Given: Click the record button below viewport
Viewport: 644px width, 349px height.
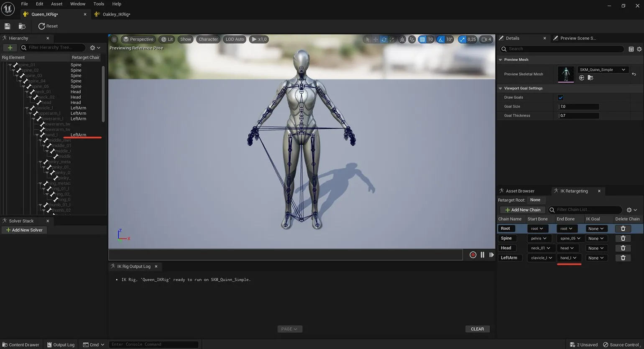Looking at the screenshot, I should [x=473, y=254].
